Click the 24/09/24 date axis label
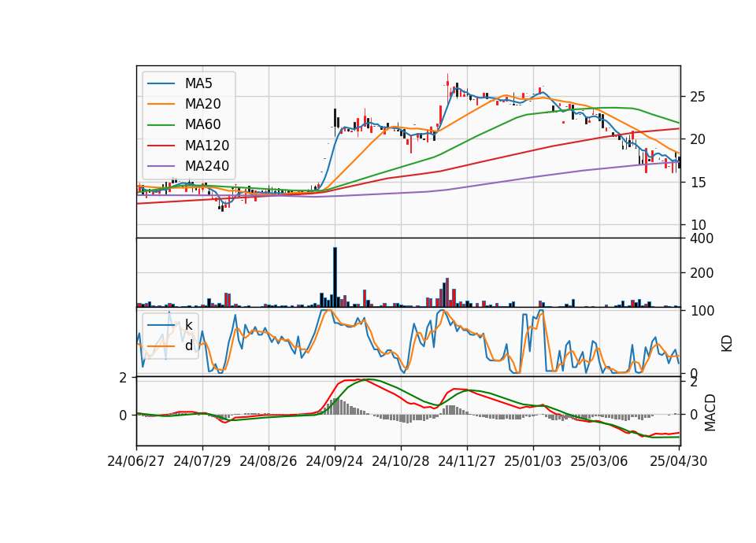Image resolution: width=756 pixels, height=543 pixels. tap(334, 461)
